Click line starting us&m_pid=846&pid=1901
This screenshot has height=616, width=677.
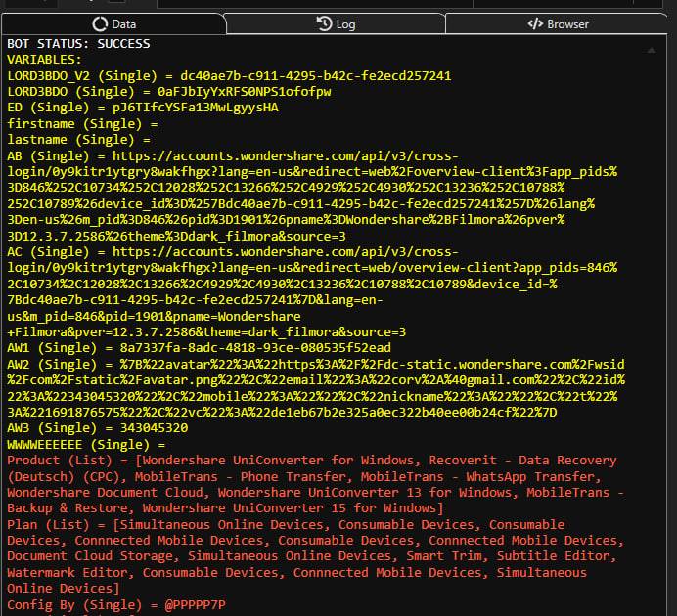155,316
